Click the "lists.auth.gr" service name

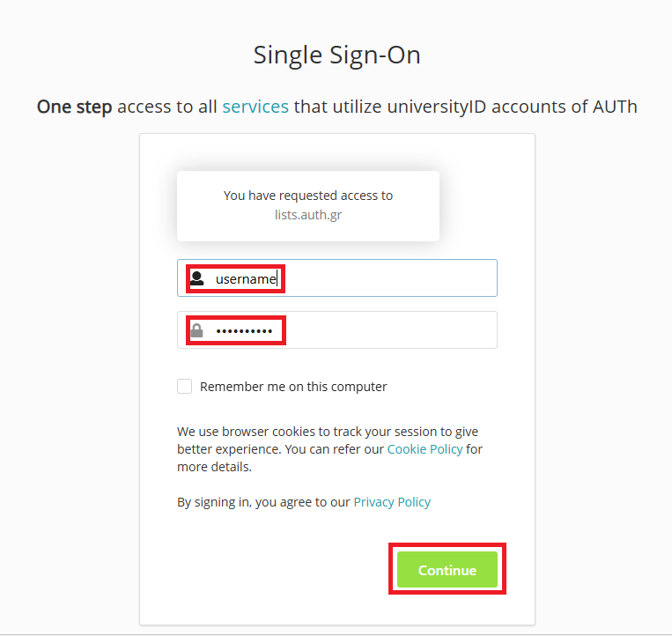(307, 214)
